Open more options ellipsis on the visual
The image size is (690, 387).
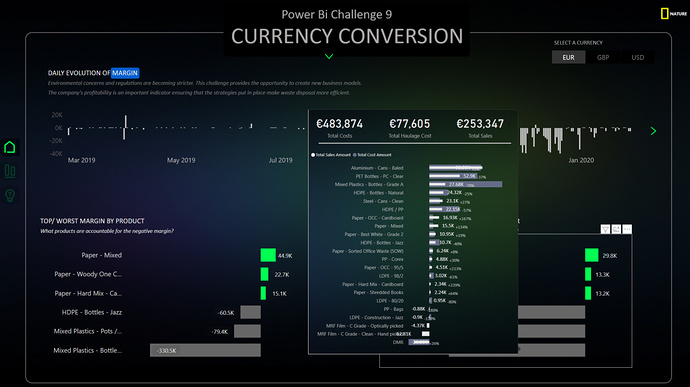(627, 229)
